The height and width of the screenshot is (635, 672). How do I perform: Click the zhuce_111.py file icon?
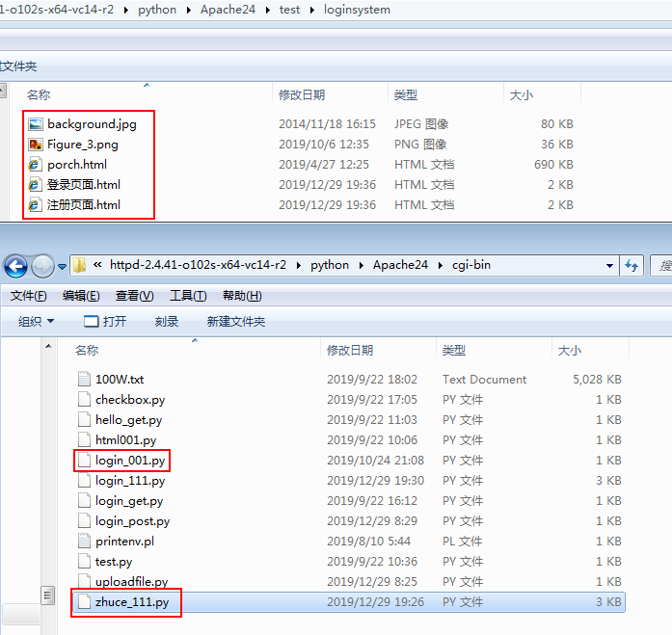coord(85,601)
